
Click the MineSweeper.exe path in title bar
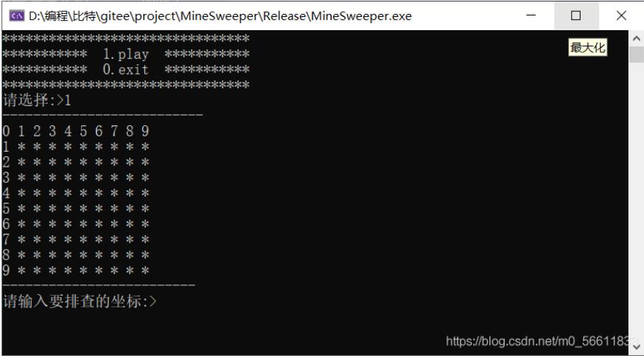220,16
